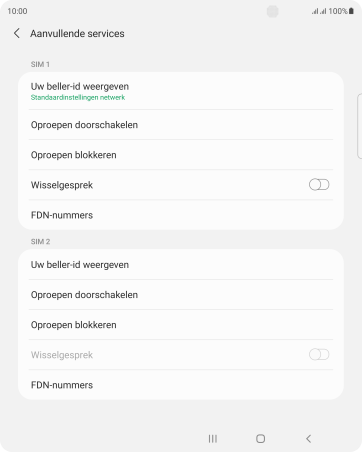The height and width of the screenshot is (452, 362).
Task: Select Oproepen doorschakelen for SIM 1
Action: (x=181, y=125)
